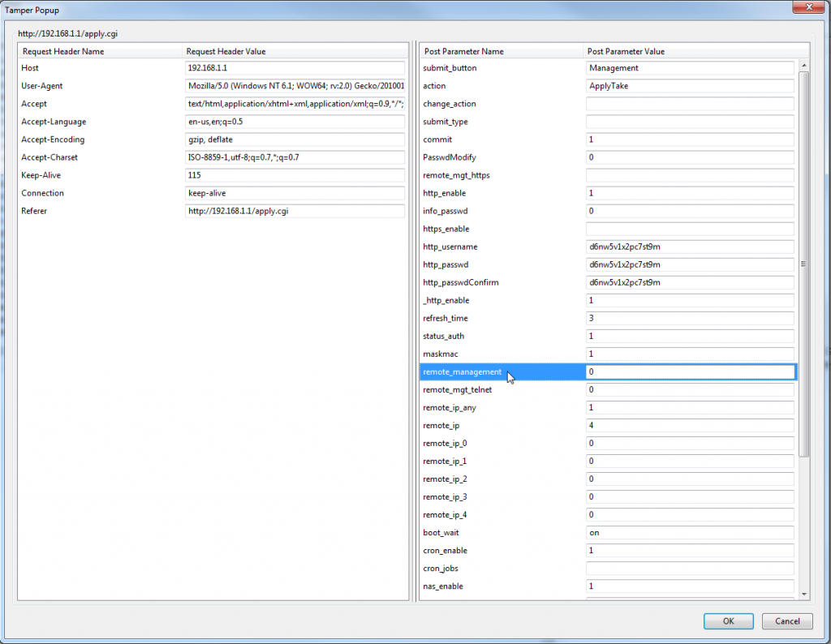
Task: Select the http_passwdConfirm value field
Action: (690, 282)
